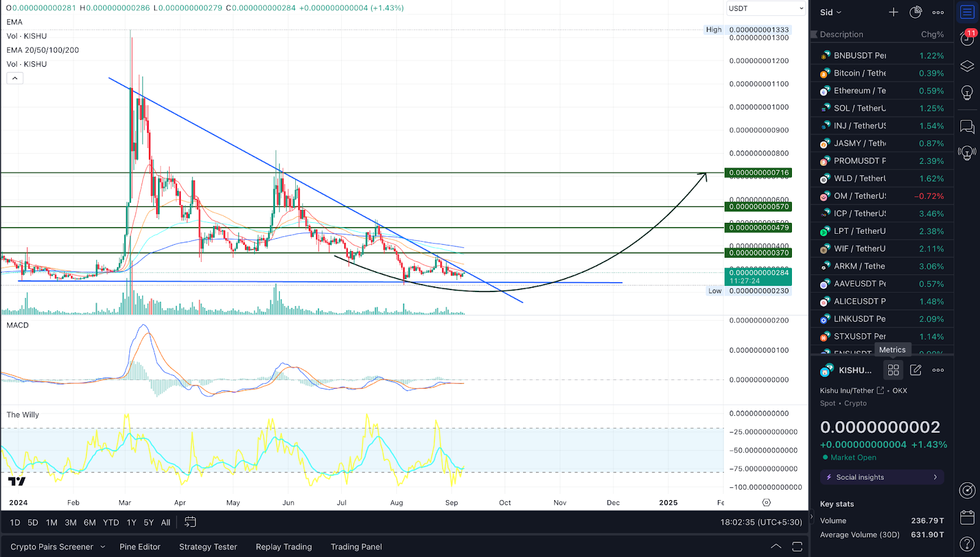Open the Pine Editor tab
980x557 pixels.
(x=140, y=547)
